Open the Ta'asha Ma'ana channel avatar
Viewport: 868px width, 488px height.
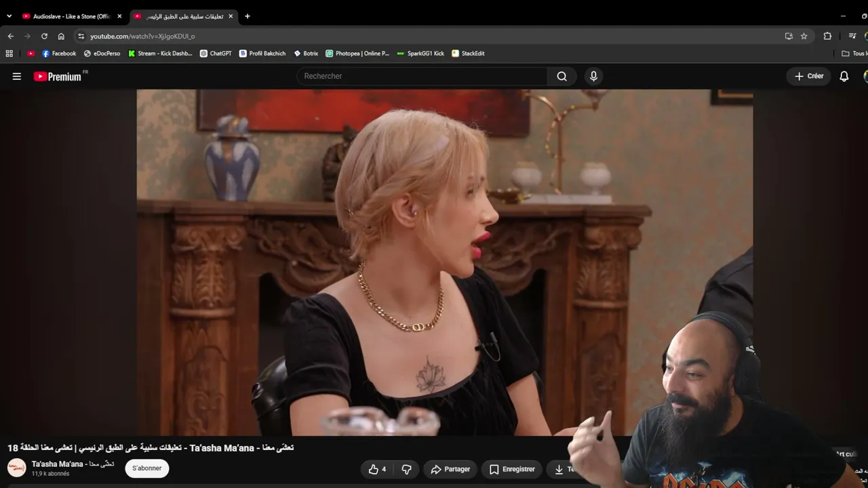click(x=17, y=468)
